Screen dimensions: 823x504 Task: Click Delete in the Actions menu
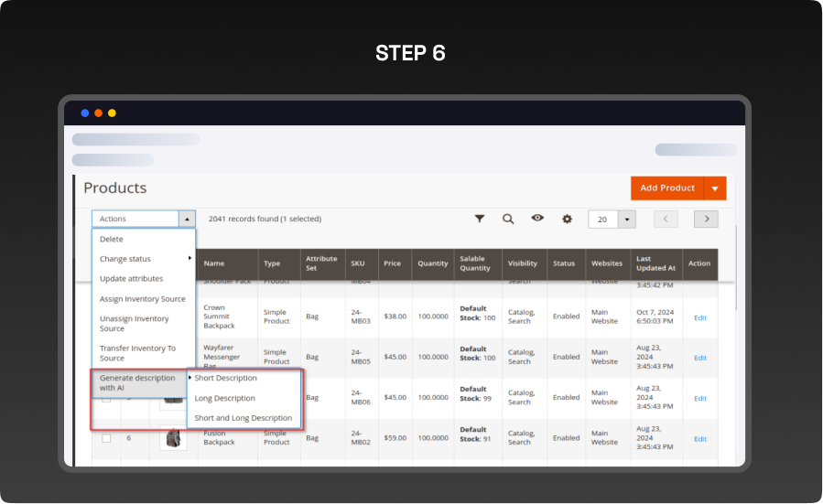112,239
